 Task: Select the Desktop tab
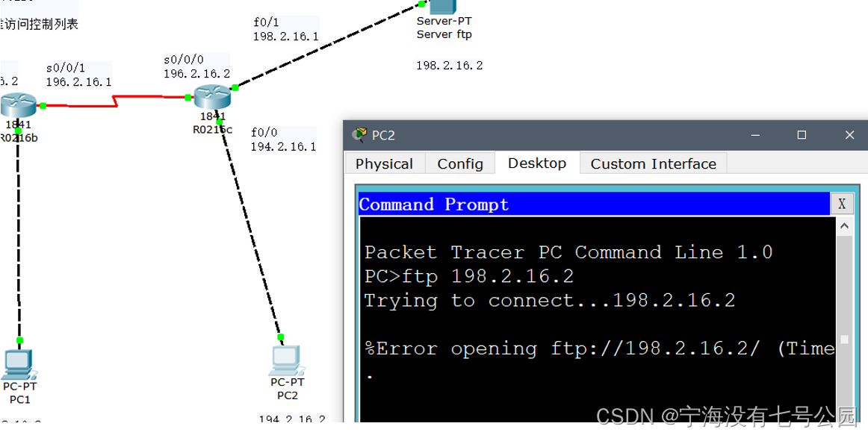point(537,163)
